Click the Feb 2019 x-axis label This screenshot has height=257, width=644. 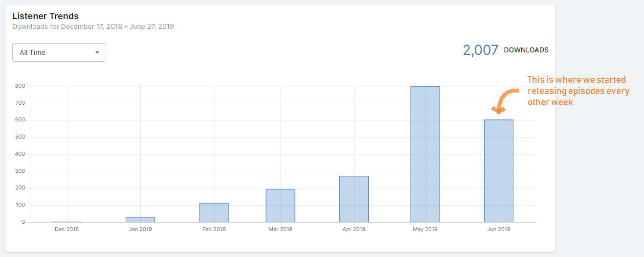pos(214,229)
